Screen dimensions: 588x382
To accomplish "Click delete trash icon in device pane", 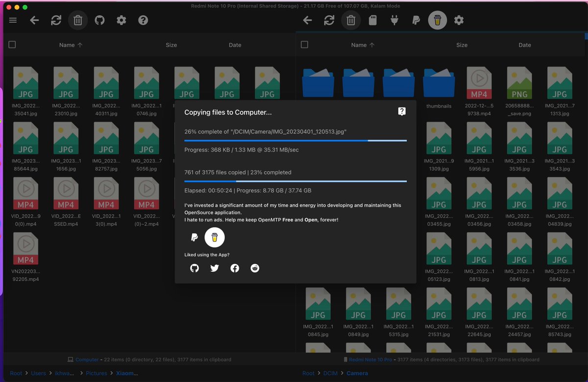I will click(351, 20).
